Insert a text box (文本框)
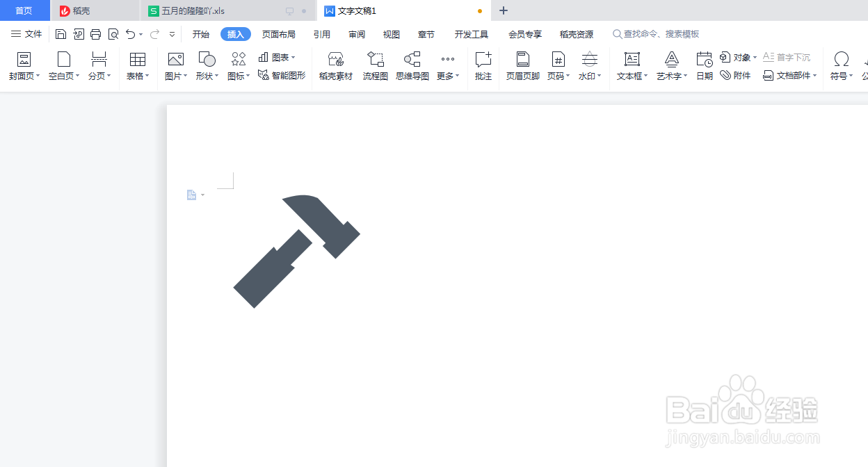 click(632, 67)
